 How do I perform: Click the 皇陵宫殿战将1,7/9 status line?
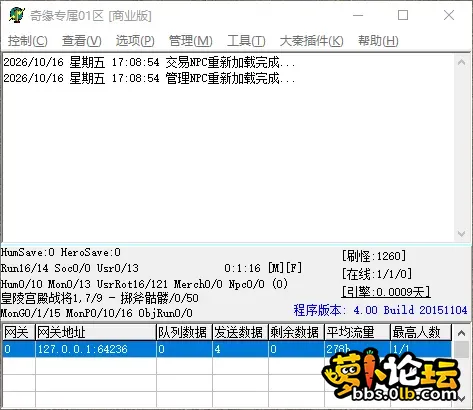click(x=100, y=298)
